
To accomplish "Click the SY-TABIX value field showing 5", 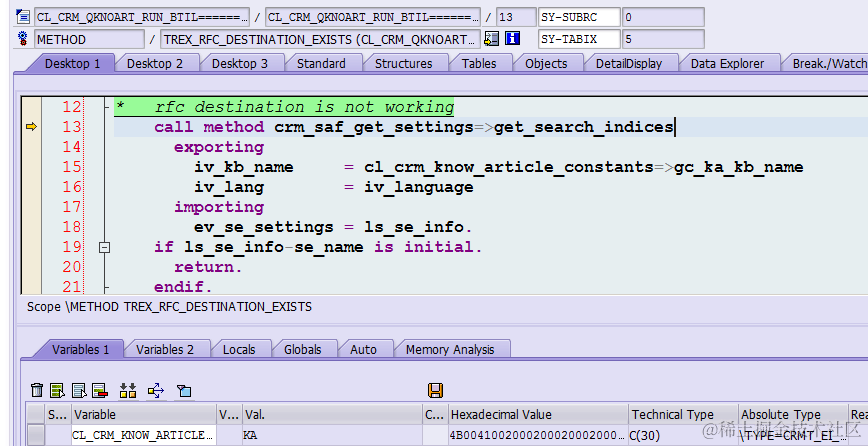I will tap(663, 39).
